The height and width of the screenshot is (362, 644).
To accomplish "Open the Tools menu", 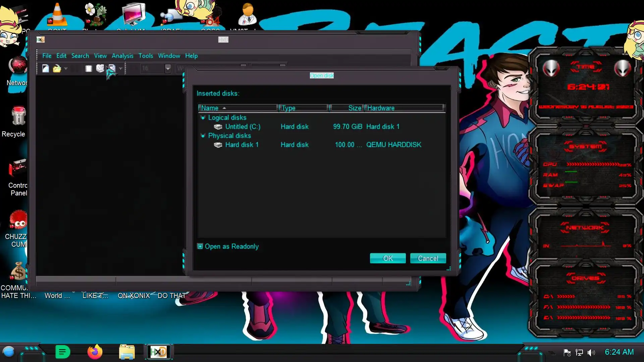I will tap(146, 56).
